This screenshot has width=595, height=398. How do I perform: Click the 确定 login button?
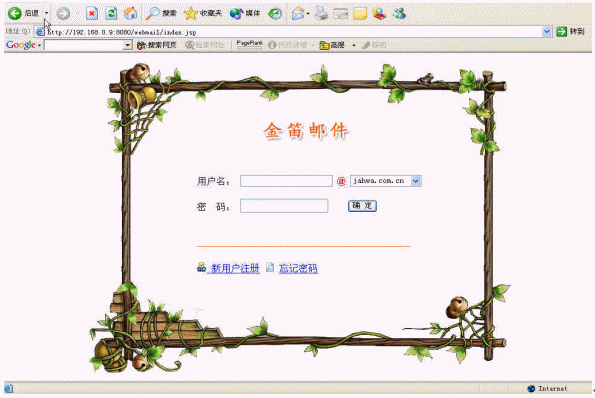coord(362,206)
